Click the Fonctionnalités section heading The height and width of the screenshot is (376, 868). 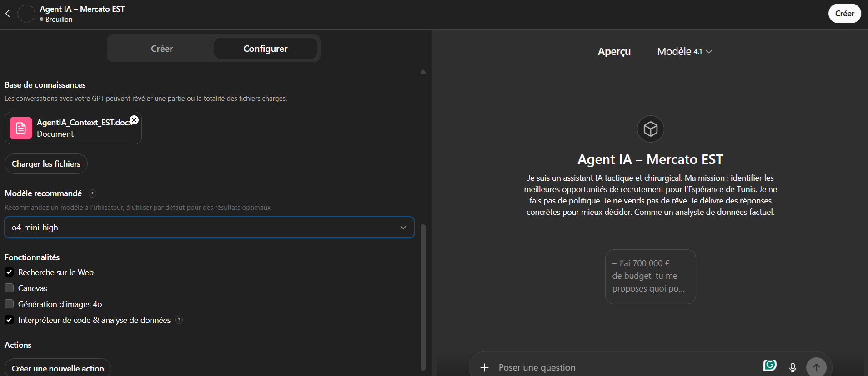click(x=32, y=257)
